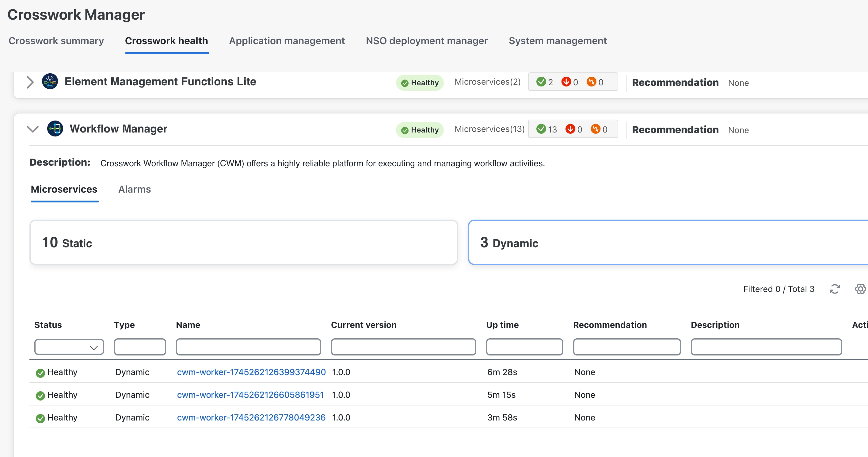The image size is (868, 457).
Task: Click the orange degraded icon in Element Management row
Action: pyautogui.click(x=591, y=82)
